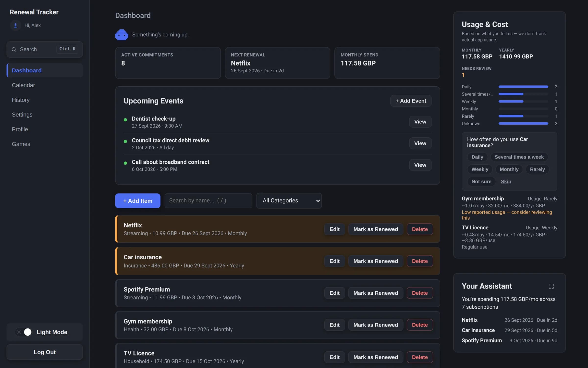This screenshot has height=368, width=588.
Task: View the Call about broadband contract event
Action: point(420,165)
